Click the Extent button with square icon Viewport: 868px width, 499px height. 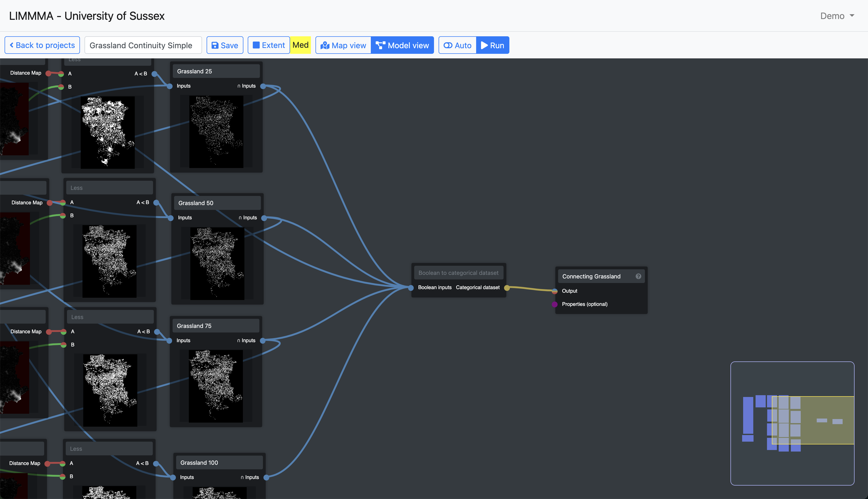[269, 45]
